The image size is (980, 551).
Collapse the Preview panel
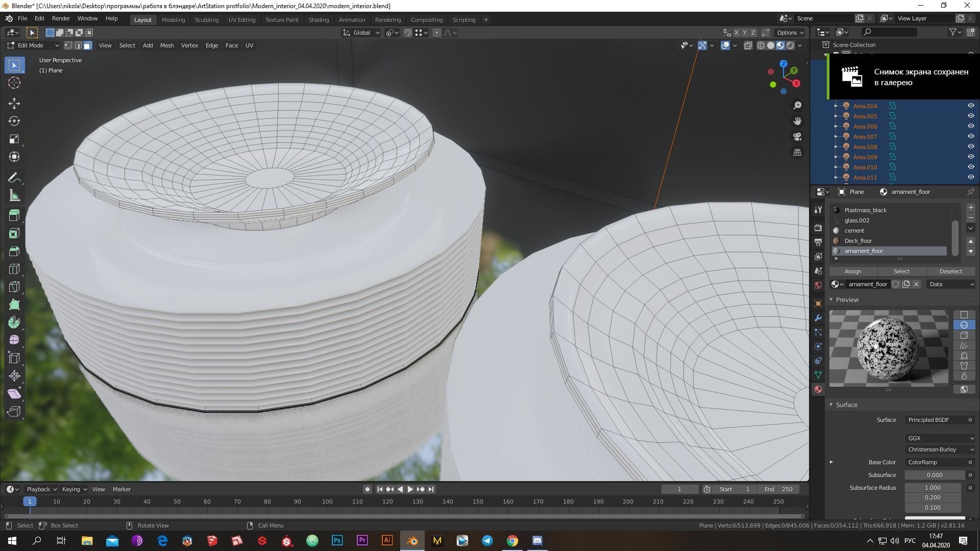click(831, 299)
